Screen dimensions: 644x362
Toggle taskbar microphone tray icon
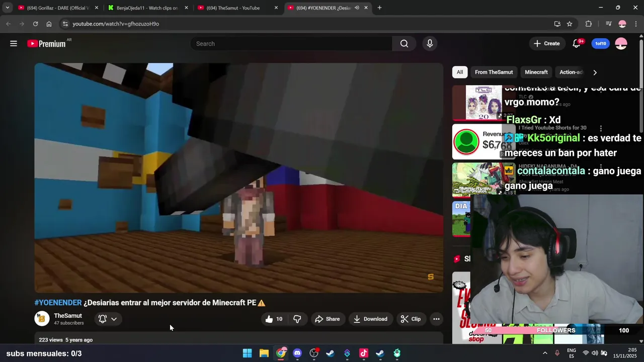point(557,353)
